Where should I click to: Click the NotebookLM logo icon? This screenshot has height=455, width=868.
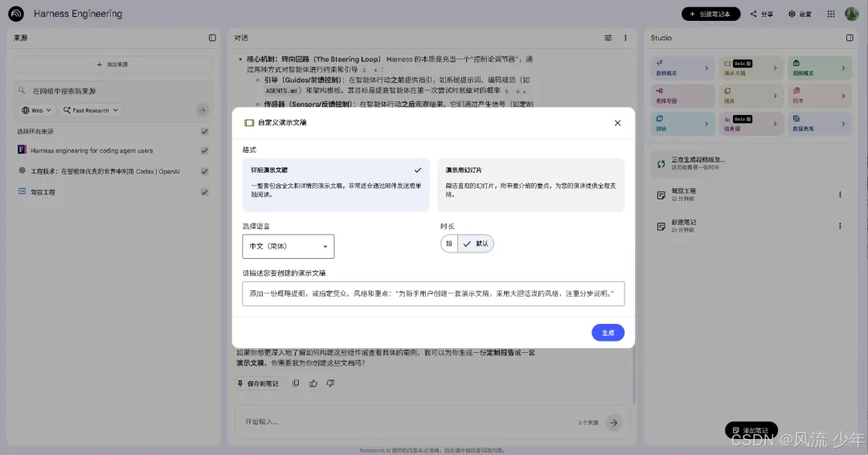[16, 14]
